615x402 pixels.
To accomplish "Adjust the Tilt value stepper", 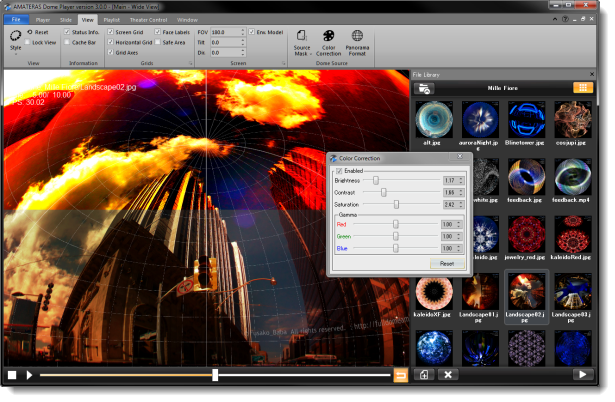I will tap(243, 42).
